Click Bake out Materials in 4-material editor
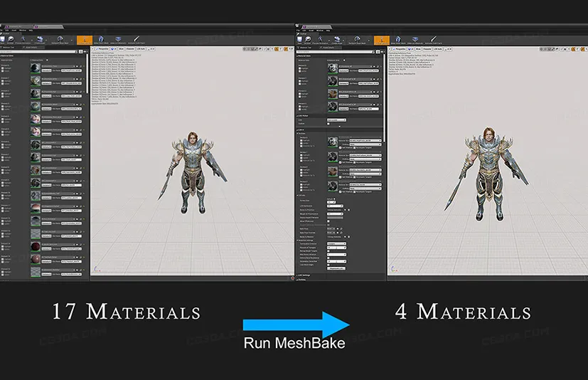This screenshot has width=588, height=380. click(x=415, y=39)
